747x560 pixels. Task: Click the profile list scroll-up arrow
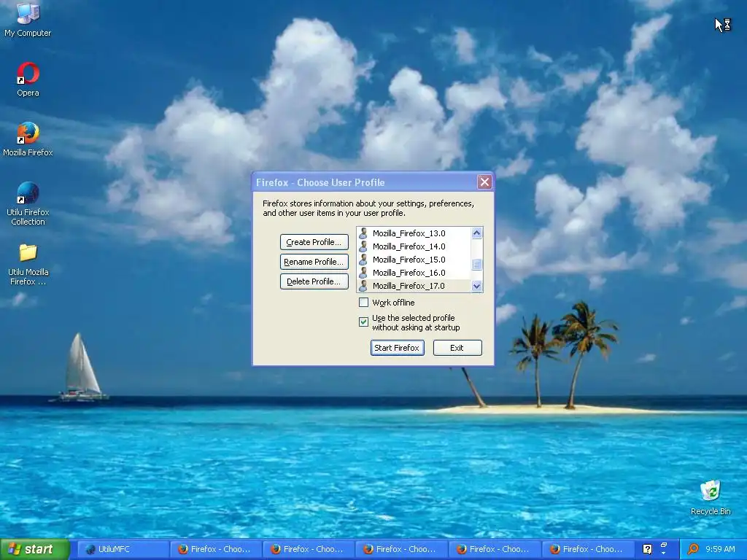(476, 233)
